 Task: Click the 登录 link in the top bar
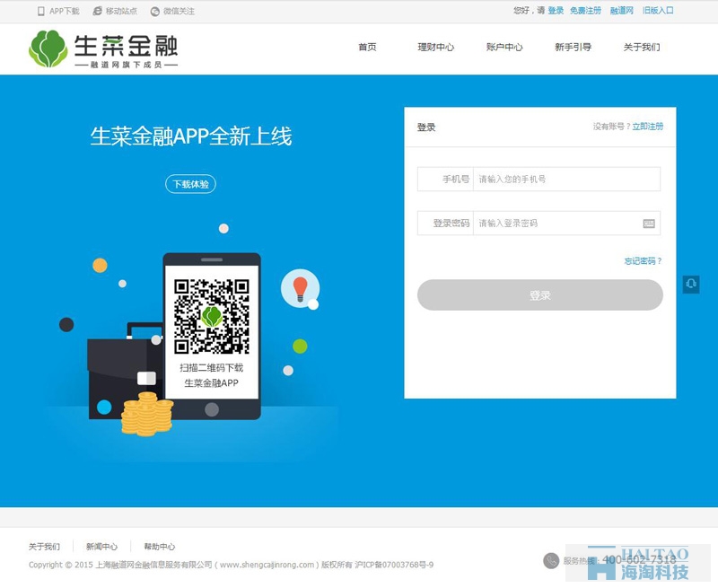pyautogui.click(x=556, y=11)
